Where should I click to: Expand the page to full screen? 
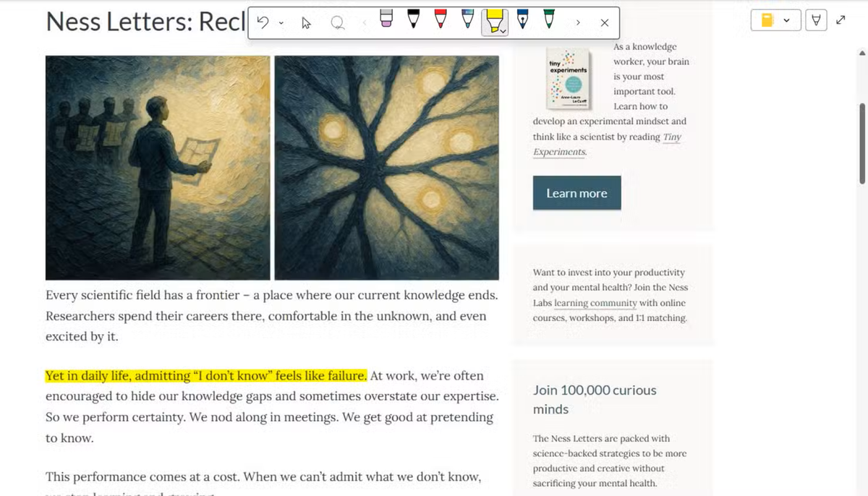(841, 20)
